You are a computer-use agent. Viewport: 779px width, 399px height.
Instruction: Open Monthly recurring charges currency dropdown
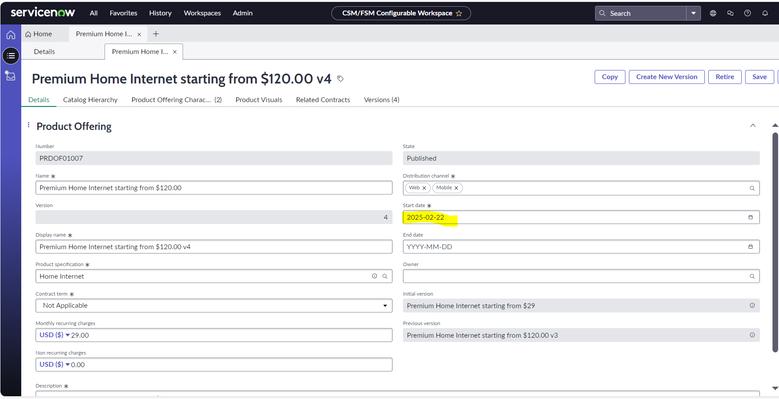(55, 335)
